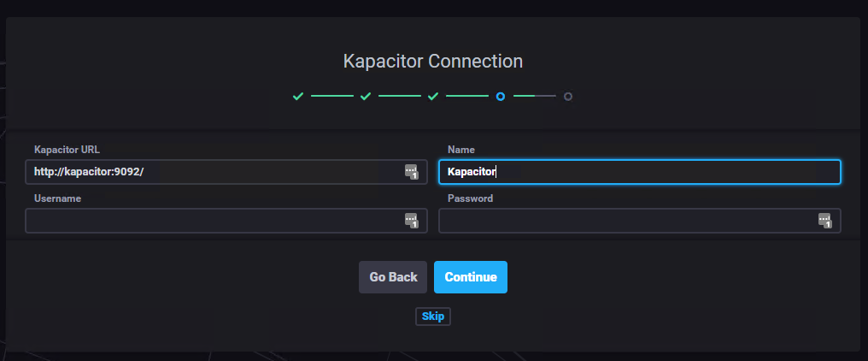Place cursor in the empty Username field
Viewport: 868px width, 361px height.
click(x=214, y=221)
